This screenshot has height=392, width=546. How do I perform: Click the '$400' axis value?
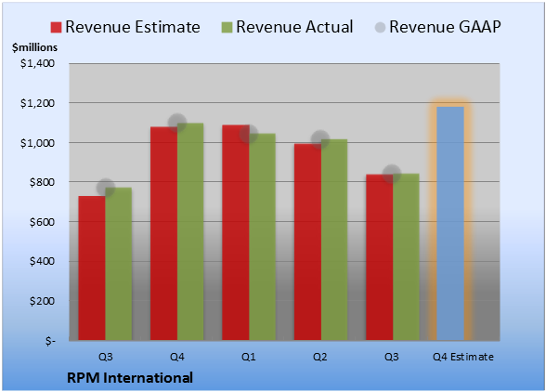(42, 261)
